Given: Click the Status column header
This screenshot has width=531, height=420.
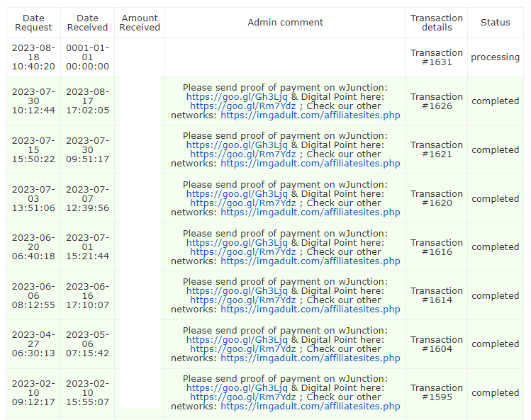Looking at the screenshot, I should pos(495,23).
